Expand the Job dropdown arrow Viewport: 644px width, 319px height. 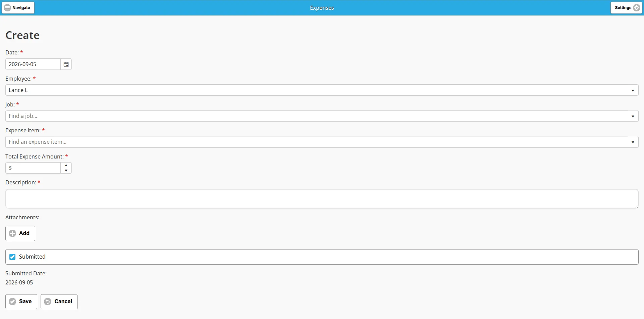(x=633, y=116)
